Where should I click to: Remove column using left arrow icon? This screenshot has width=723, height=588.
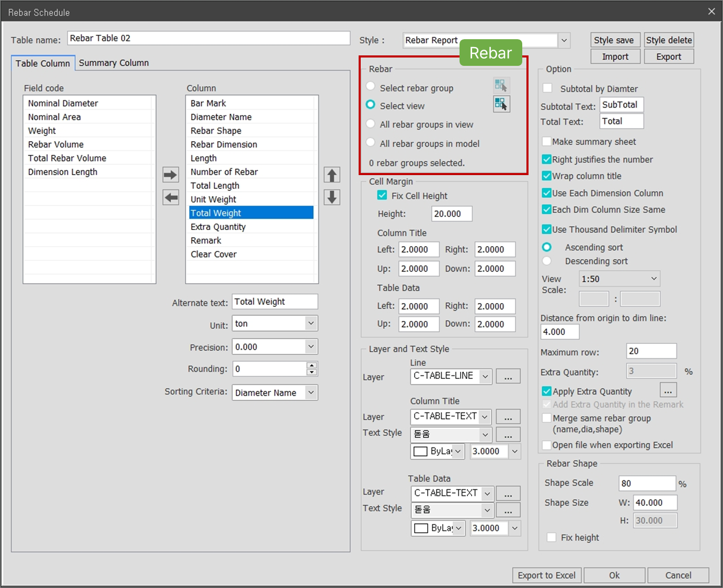click(170, 198)
